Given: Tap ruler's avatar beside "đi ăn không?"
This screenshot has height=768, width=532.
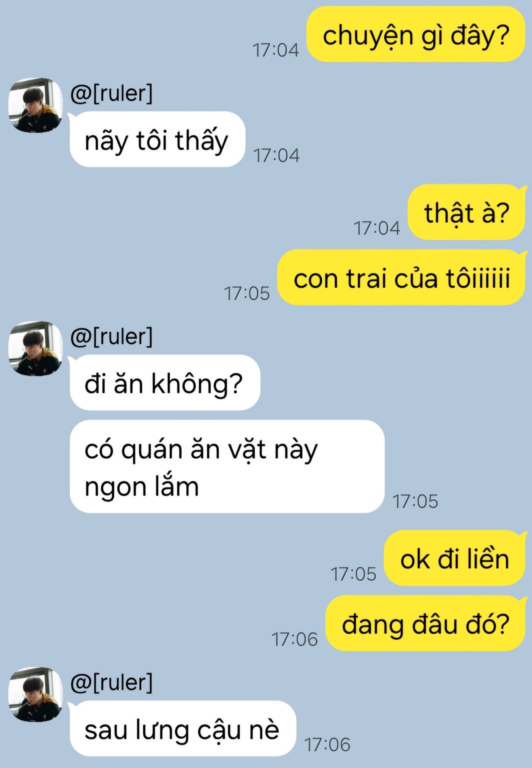Looking at the screenshot, I should point(36,348).
